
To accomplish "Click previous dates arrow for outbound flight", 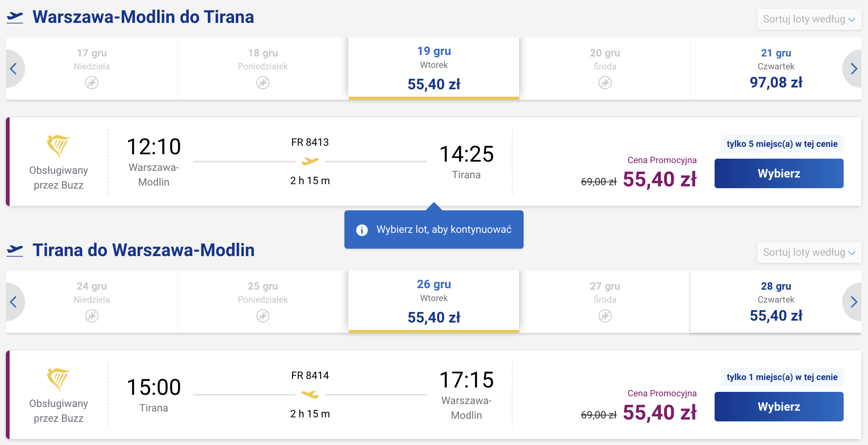I will 14,69.
